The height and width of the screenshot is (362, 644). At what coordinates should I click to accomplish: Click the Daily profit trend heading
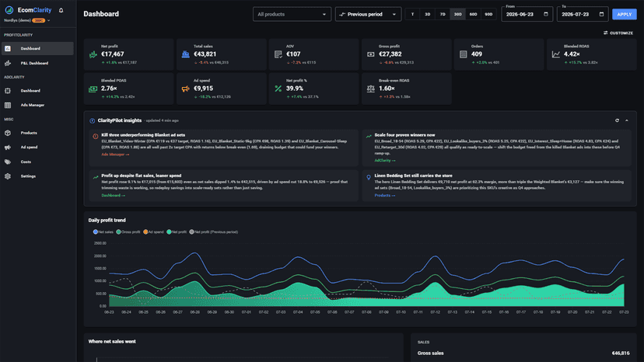click(x=107, y=221)
